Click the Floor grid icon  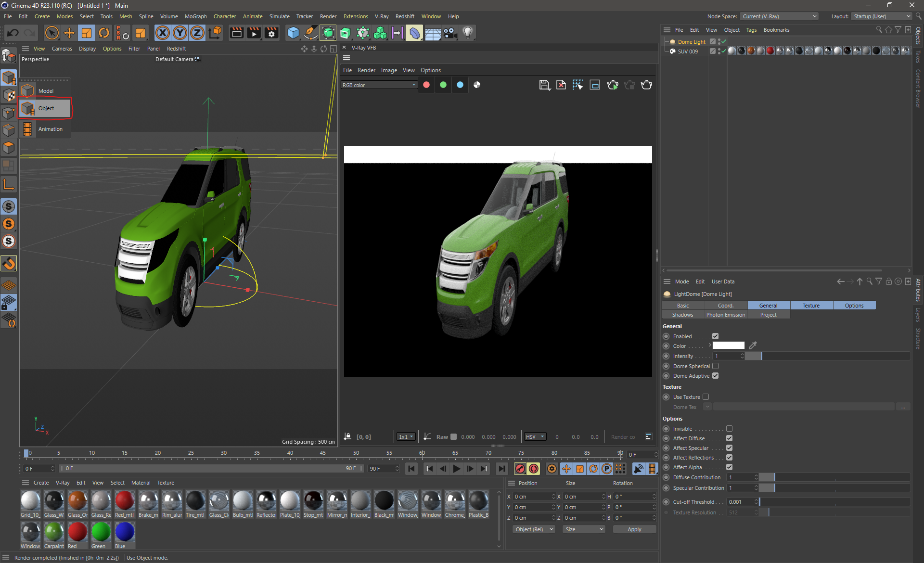click(x=433, y=33)
